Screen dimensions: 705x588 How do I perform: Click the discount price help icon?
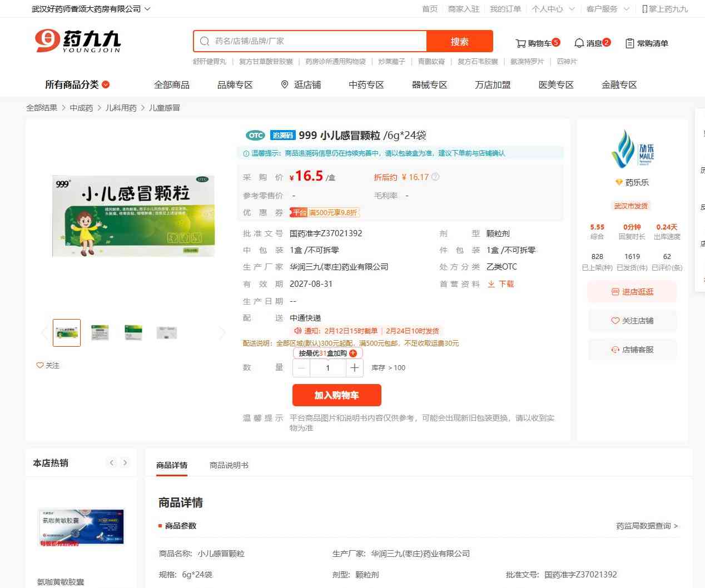click(x=435, y=177)
